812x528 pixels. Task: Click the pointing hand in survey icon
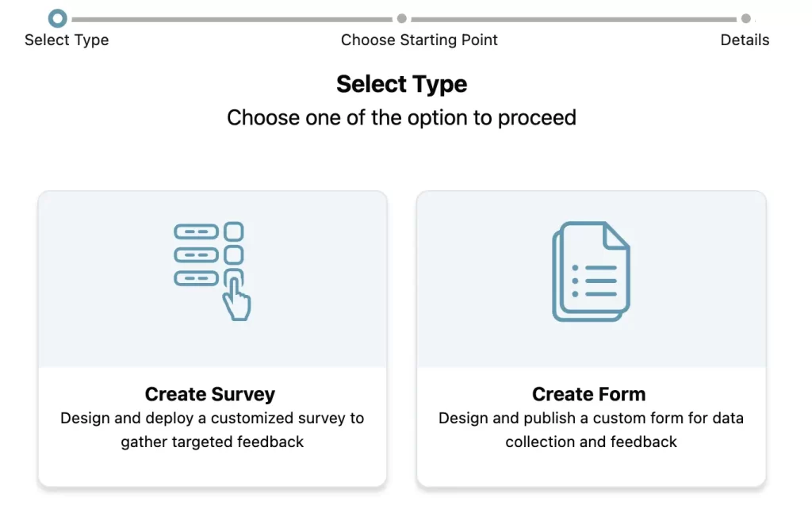point(236,300)
